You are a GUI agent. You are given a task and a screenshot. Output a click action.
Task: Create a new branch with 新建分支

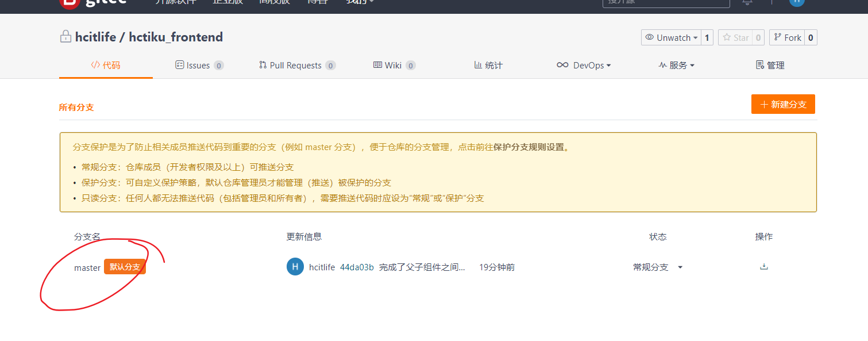783,104
